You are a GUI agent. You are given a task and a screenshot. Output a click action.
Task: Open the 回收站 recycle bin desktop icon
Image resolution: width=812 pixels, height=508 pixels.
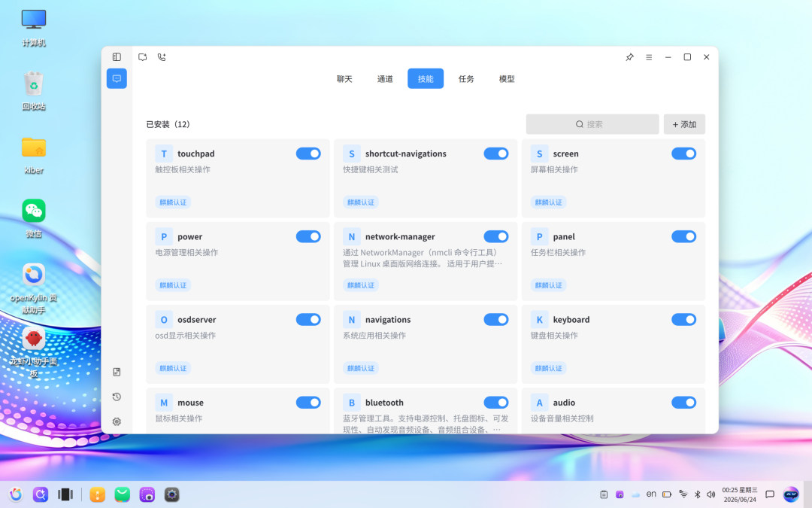point(34,91)
